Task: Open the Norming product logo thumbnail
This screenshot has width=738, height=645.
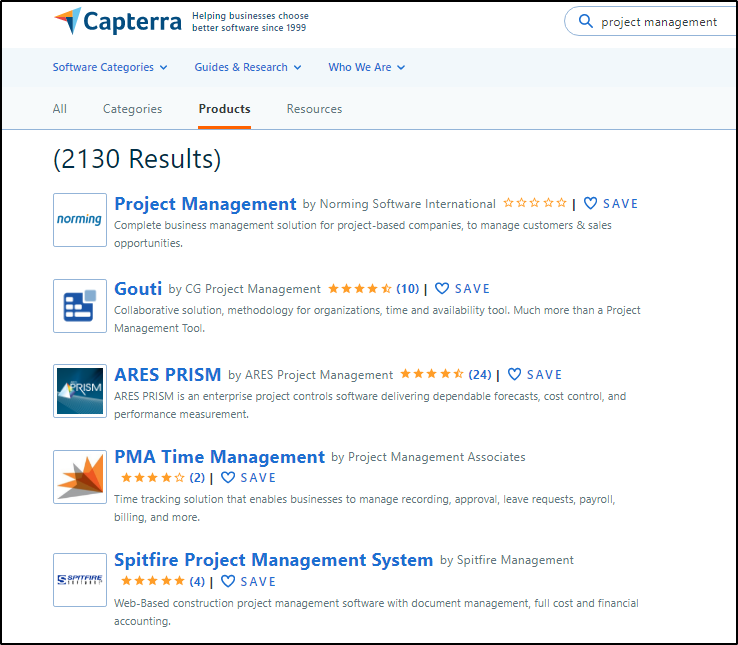Action: (x=80, y=220)
